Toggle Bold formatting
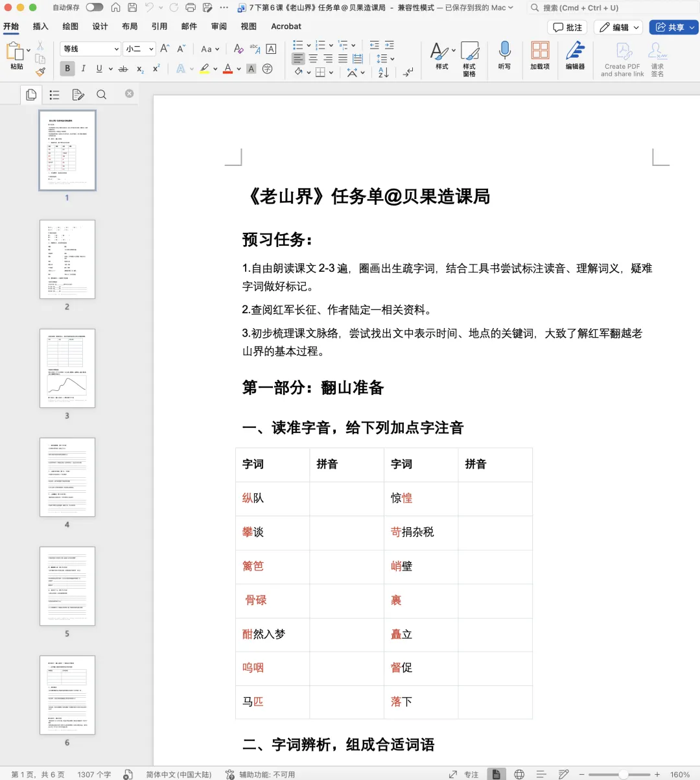700x780 pixels. 67,68
